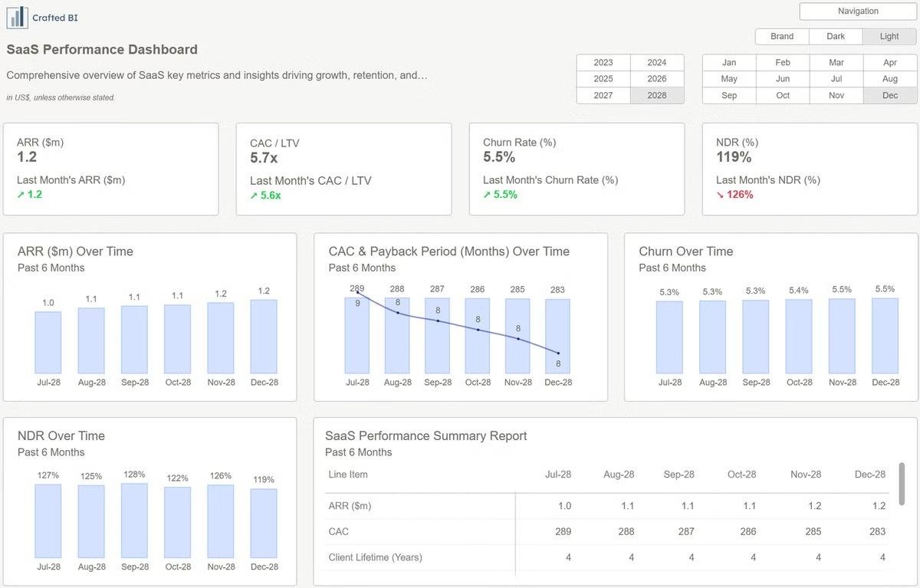Image resolution: width=920 pixels, height=588 pixels.
Task: Click the Churn Rate KPI card
Action: pos(577,169)
